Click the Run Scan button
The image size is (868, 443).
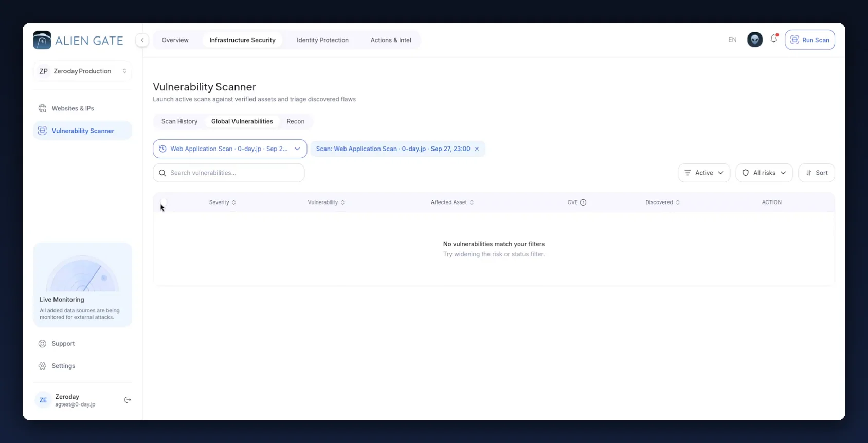809,40
